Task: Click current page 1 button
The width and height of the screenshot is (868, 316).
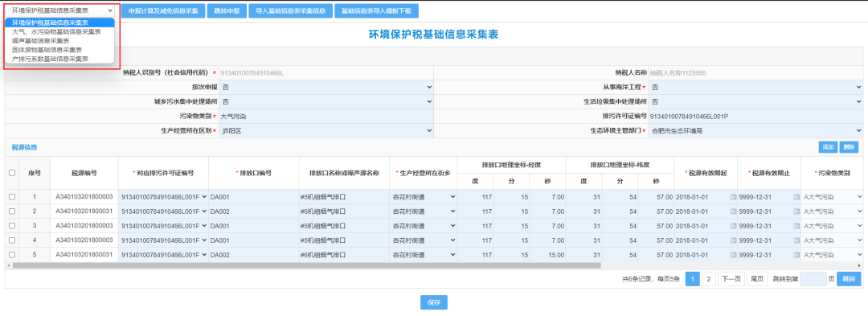Action: tap(693, 279)
